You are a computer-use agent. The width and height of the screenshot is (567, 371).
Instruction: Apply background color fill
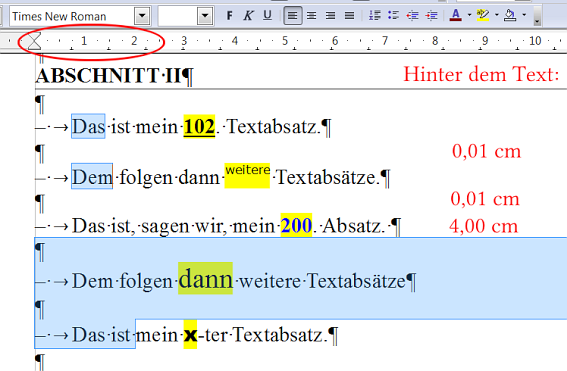point(510,16)
